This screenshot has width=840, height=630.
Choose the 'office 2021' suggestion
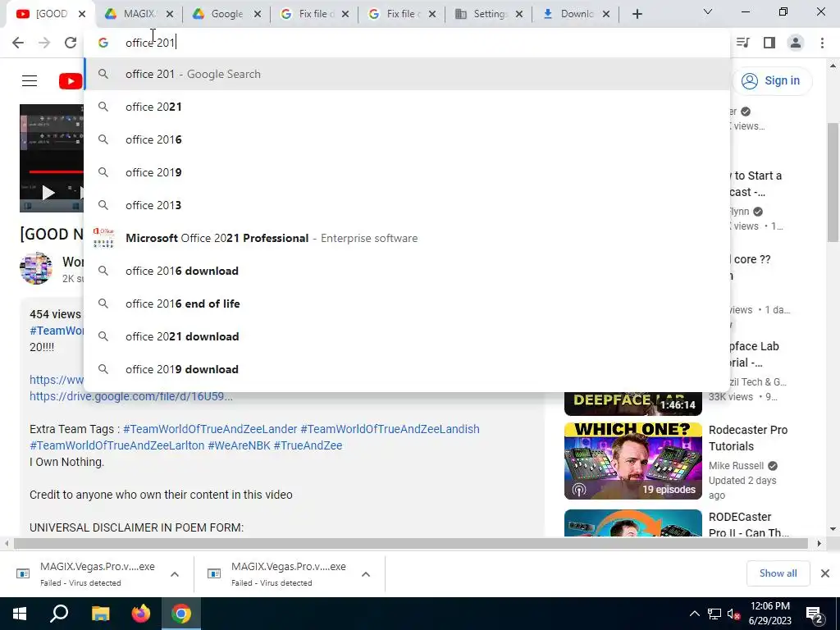pos(407,107)
